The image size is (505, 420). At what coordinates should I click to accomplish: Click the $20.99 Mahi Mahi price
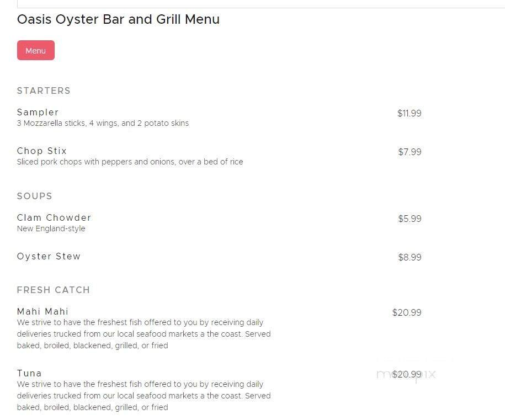[x=407, y=312]
